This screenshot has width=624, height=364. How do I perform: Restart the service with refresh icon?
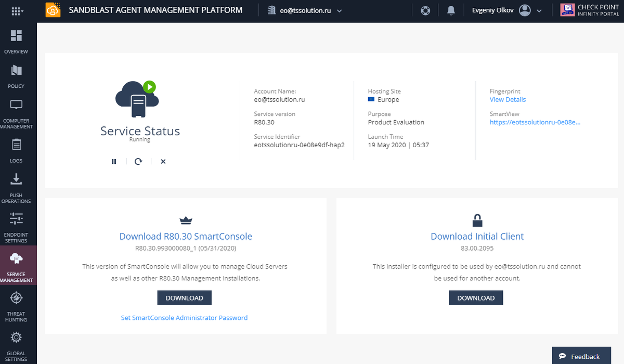(138, 162)
